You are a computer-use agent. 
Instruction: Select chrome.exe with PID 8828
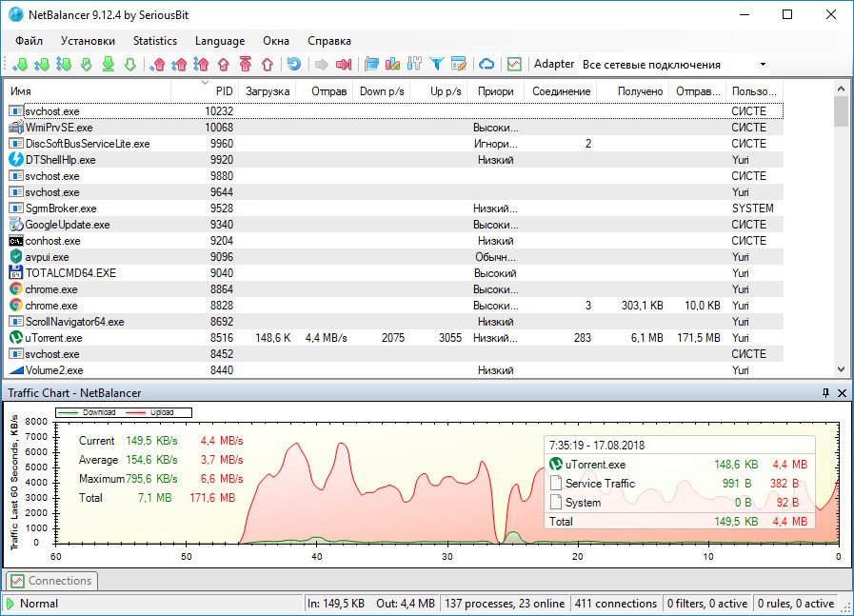point(396,306)
